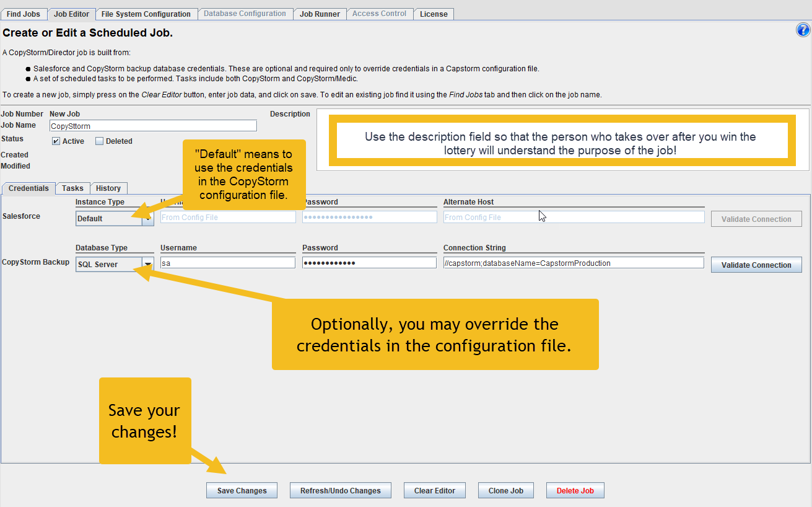
Task: Click the Job Name input field
Action: [153, 126]
